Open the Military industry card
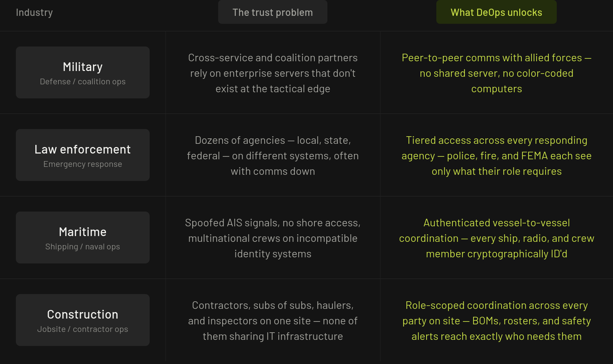The height and width of the screenshot is (364, 613). coord(83,72)
